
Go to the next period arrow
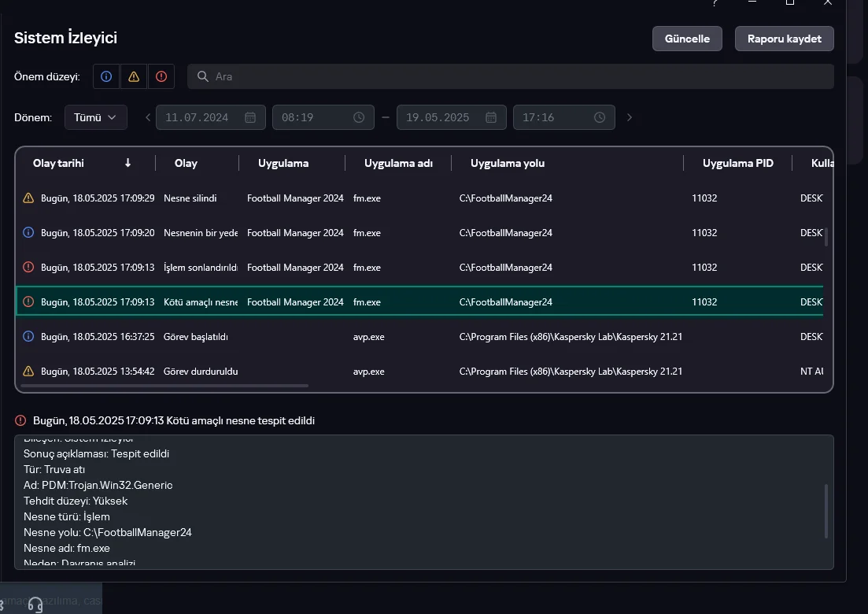pyautogui.click(x=630, y=117)
